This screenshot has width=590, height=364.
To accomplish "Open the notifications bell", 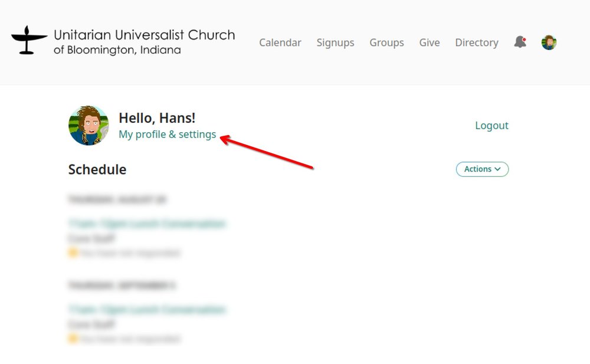I will click(520, 42).
